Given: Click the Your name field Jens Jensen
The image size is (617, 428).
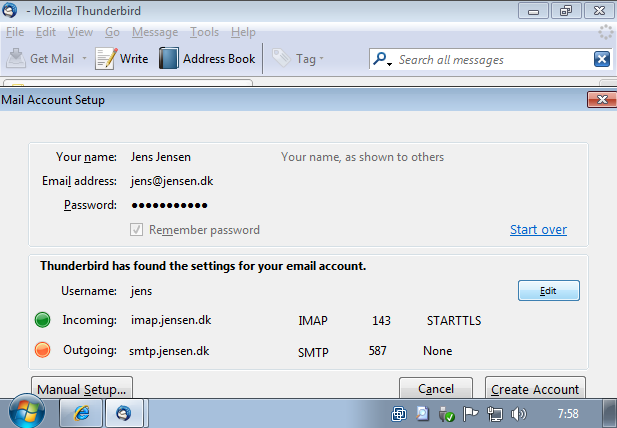Looking at the screenshot, I should [x=161, y=157].
